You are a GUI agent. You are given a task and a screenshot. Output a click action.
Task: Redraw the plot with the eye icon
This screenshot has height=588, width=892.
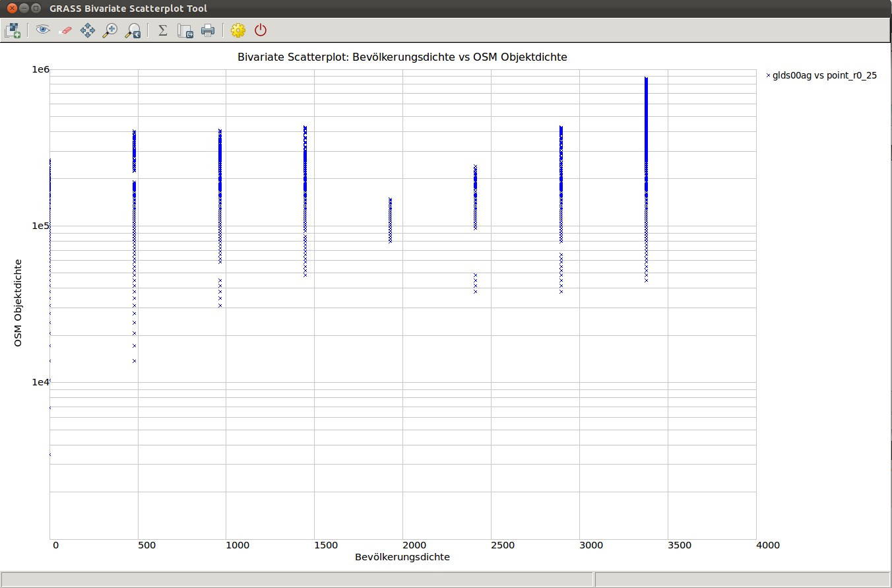coord(43,30)
